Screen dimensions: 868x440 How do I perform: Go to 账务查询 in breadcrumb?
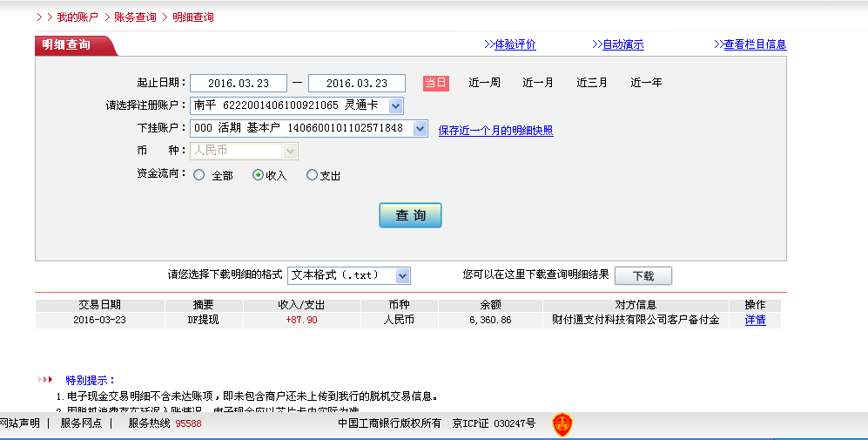point(135,17)
